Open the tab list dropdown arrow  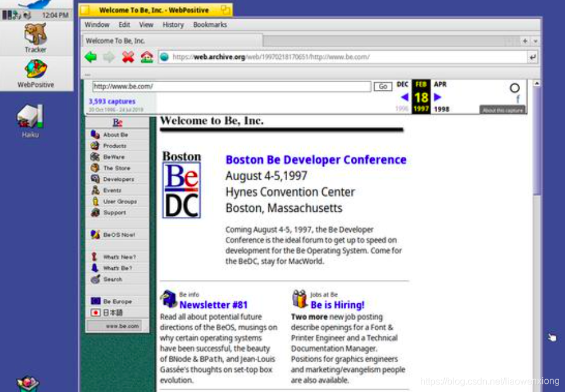[535, 41]
